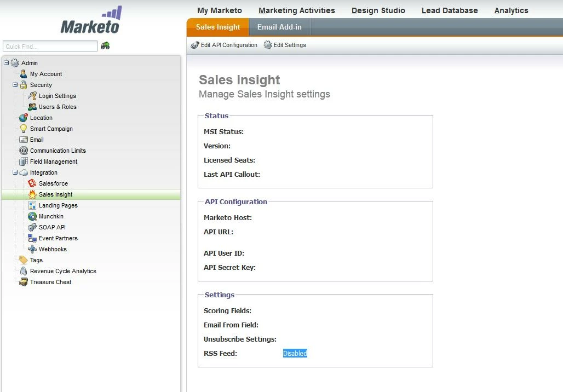The width and height of the screenshot is (563, 392).
Task: Click the Event Partners icon
Action: 32,238
